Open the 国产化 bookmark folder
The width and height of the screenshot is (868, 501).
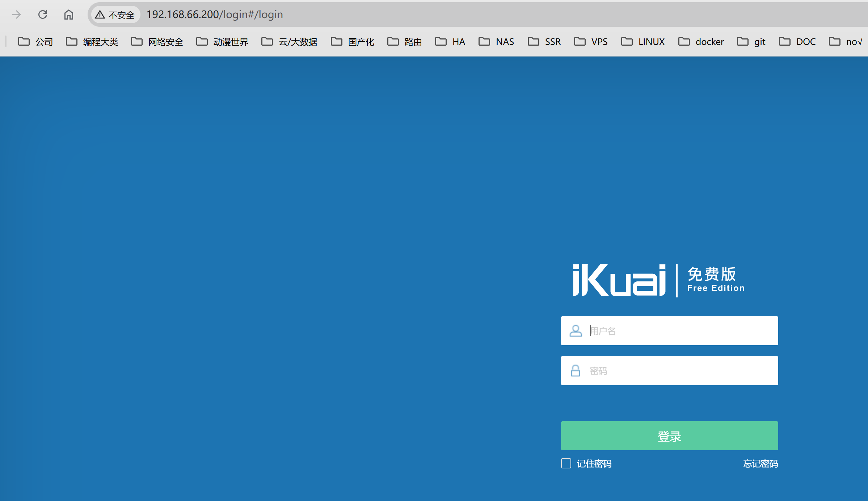(x=353, y=42)
